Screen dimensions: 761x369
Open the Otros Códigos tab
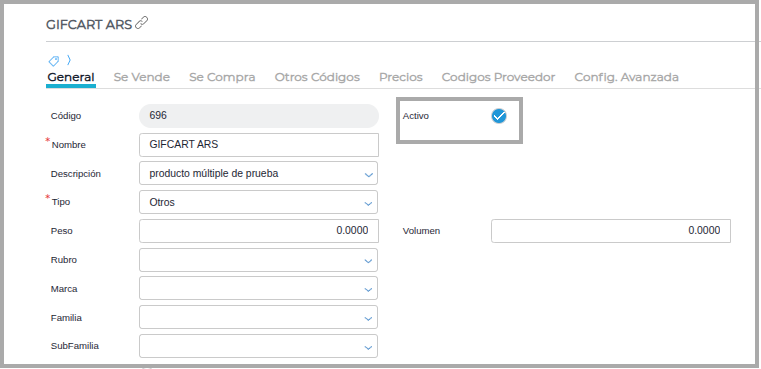317,77
